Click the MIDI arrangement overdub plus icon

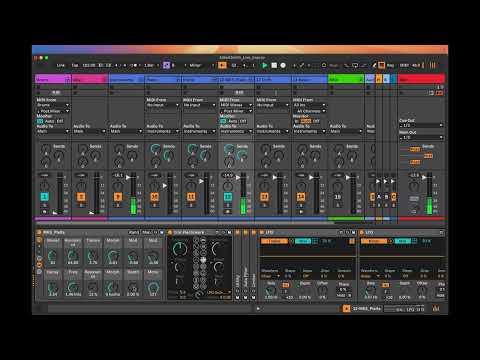(294, 66)
